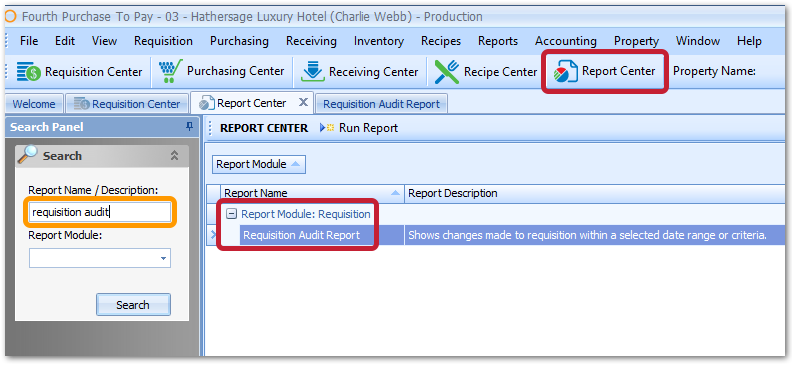Select the Report Center tab
The width and height of the screenshot is (792, 365).
pos(252,103)
